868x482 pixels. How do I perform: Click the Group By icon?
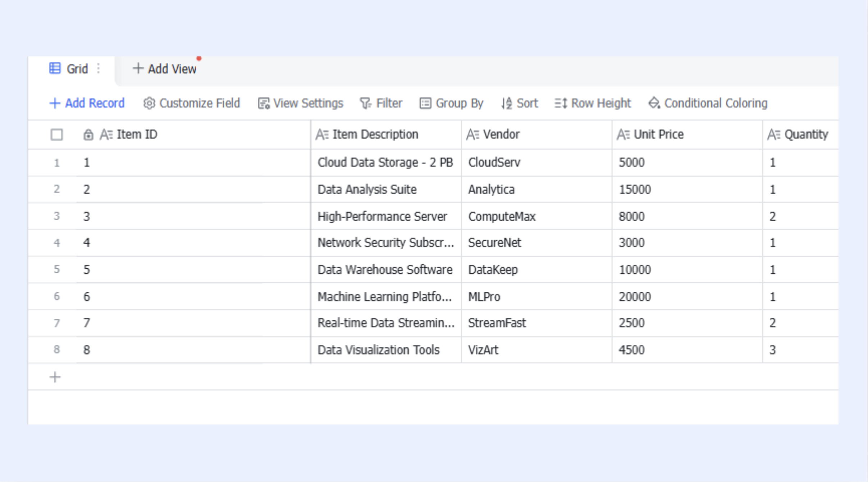(x=425, y=103)
